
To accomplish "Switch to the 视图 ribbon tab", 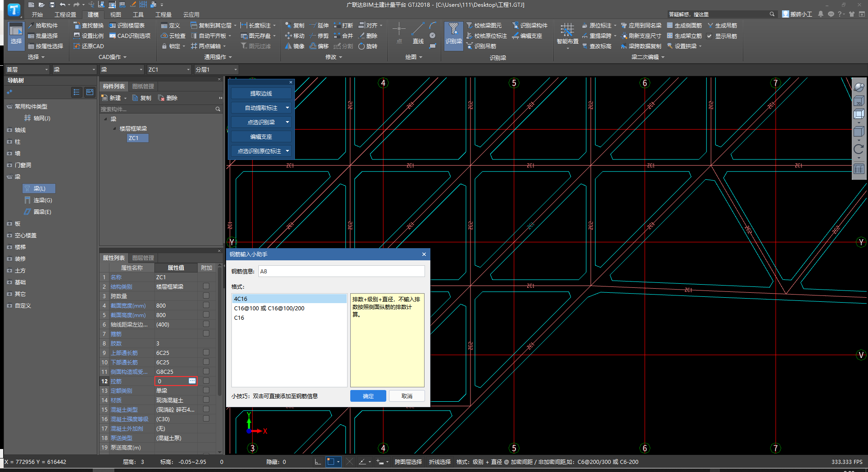I will (116, 14).
